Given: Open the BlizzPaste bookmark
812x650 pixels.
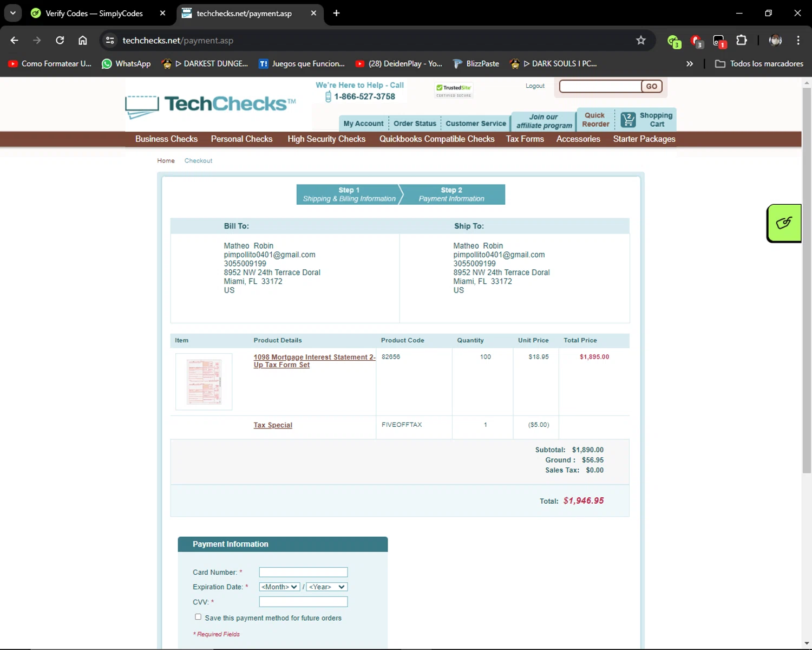Looking at the screenshot, I should pyautogui.click(x=476, y=63).
